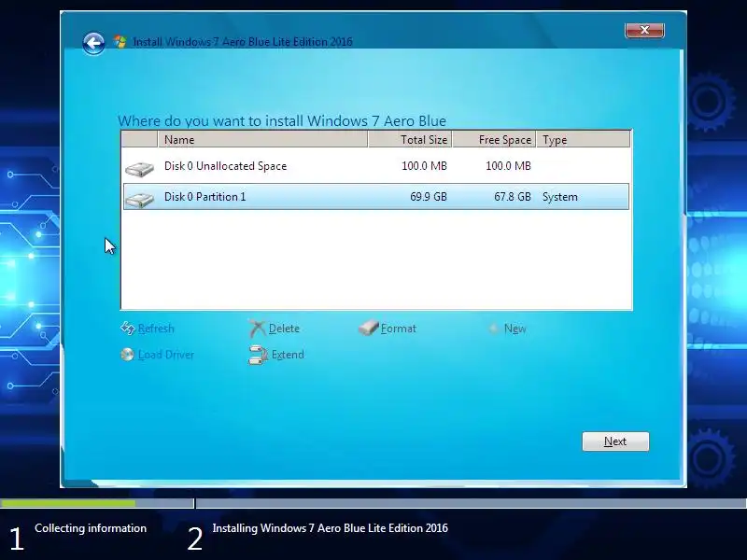Click the blue back arrow button
This screenshot has height=560, width=747.
(x=93, y=44)
